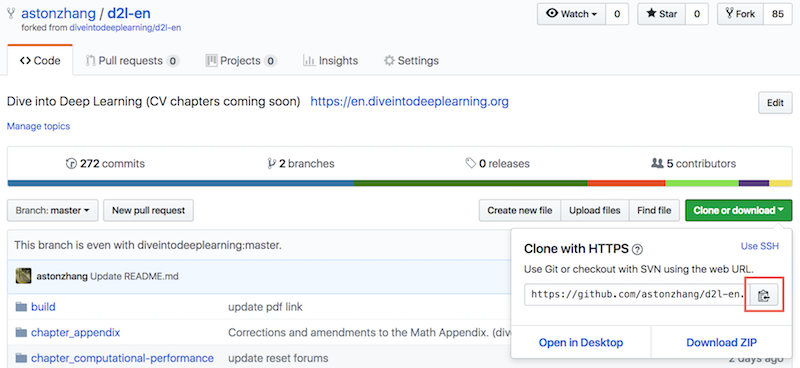This screenshot has height=368, width=800.
Task: Switch to the Code tab
Action: (x=40, y=61)
